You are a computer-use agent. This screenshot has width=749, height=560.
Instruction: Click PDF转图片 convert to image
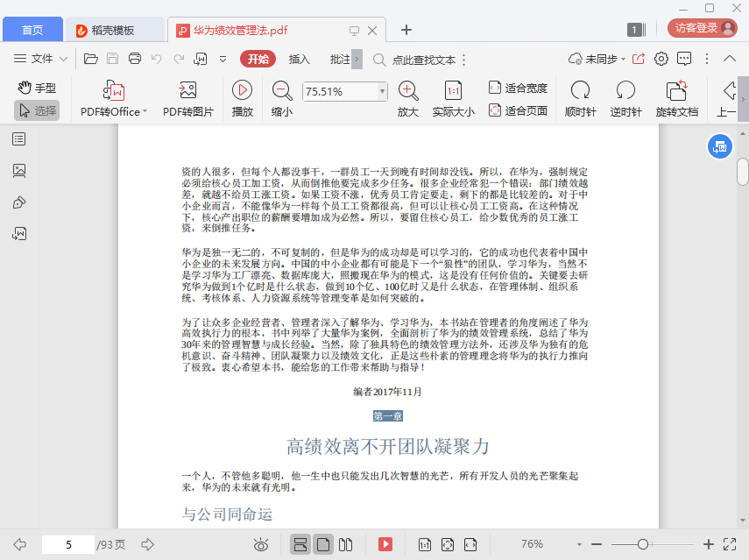[187, 99]
